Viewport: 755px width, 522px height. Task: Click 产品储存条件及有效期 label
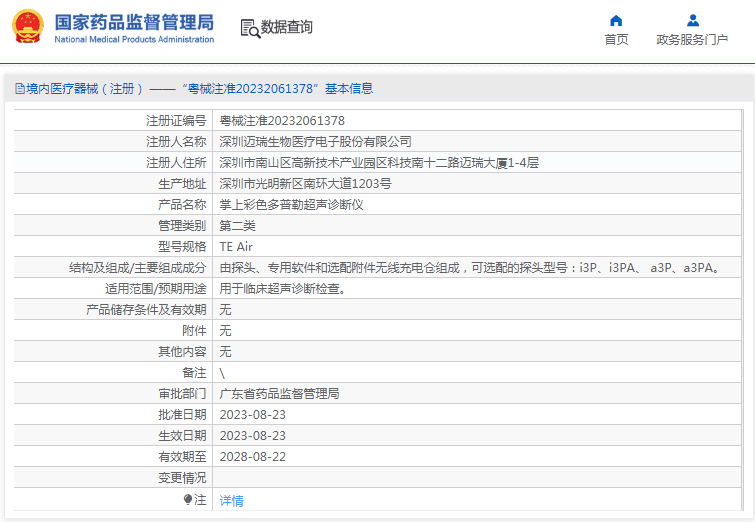pyautogui.click(x=146, y=310)
